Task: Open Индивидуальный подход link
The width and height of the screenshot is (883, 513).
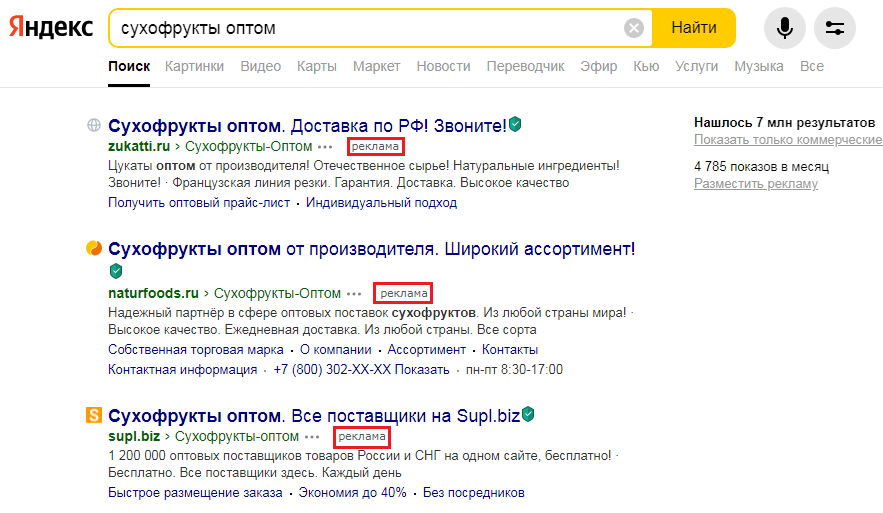Action: 381,203
